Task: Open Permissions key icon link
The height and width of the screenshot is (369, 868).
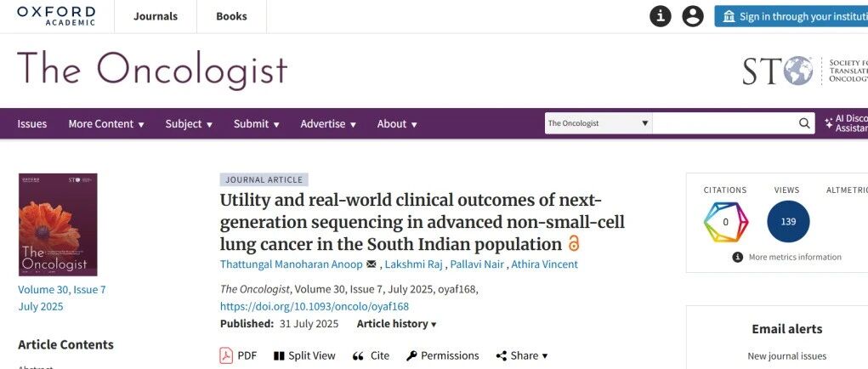Action: point(411,355)
